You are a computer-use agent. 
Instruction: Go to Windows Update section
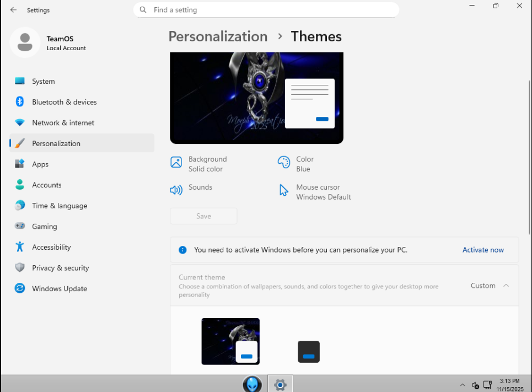tap(60, 288)
